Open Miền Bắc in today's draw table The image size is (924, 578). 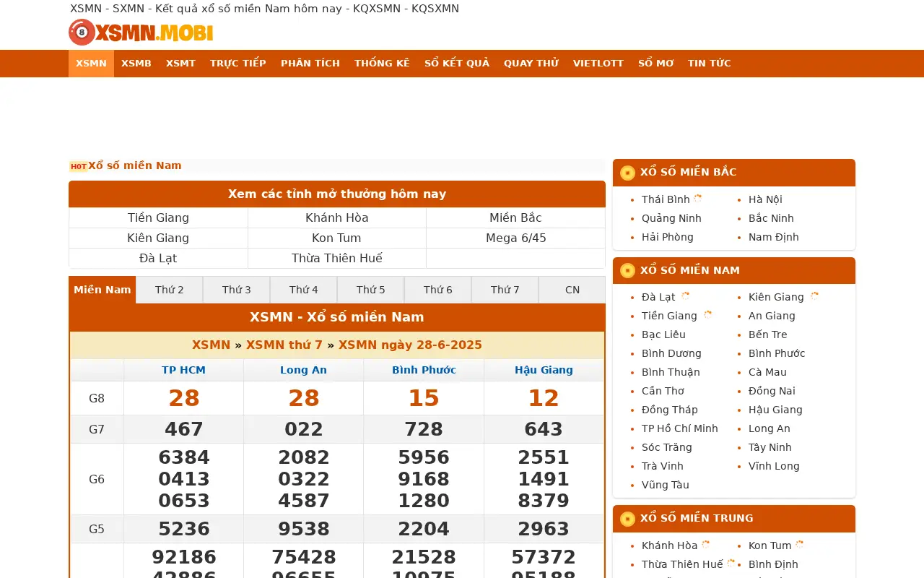[x=515, y=218]
